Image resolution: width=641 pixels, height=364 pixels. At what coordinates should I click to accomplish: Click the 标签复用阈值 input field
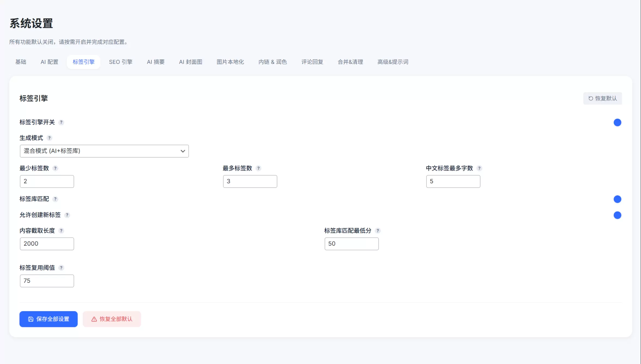pyautogui.click(x=47, y=281)
